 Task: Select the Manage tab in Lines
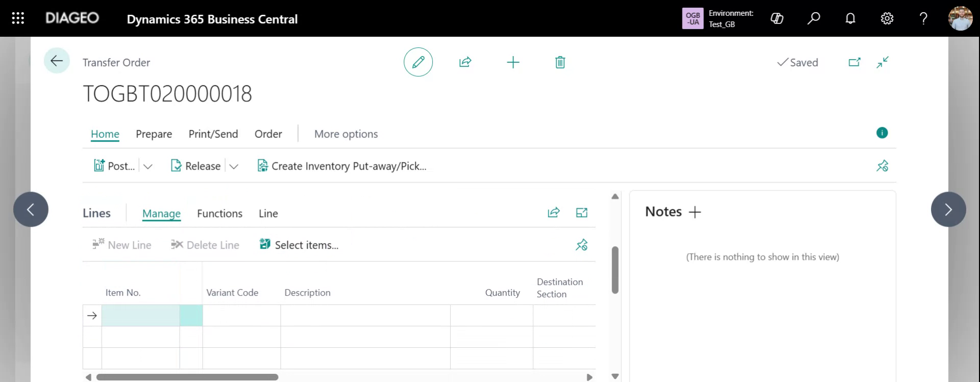(161, 213)
